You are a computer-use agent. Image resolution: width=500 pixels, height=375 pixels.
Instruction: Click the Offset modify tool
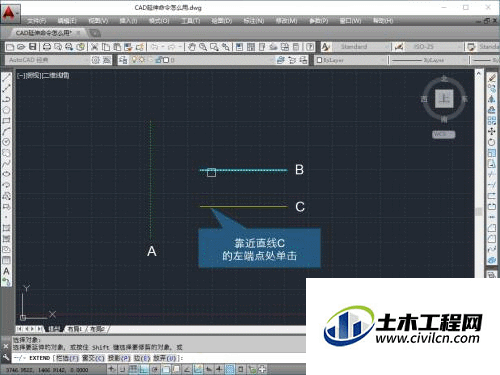[492, 110]
